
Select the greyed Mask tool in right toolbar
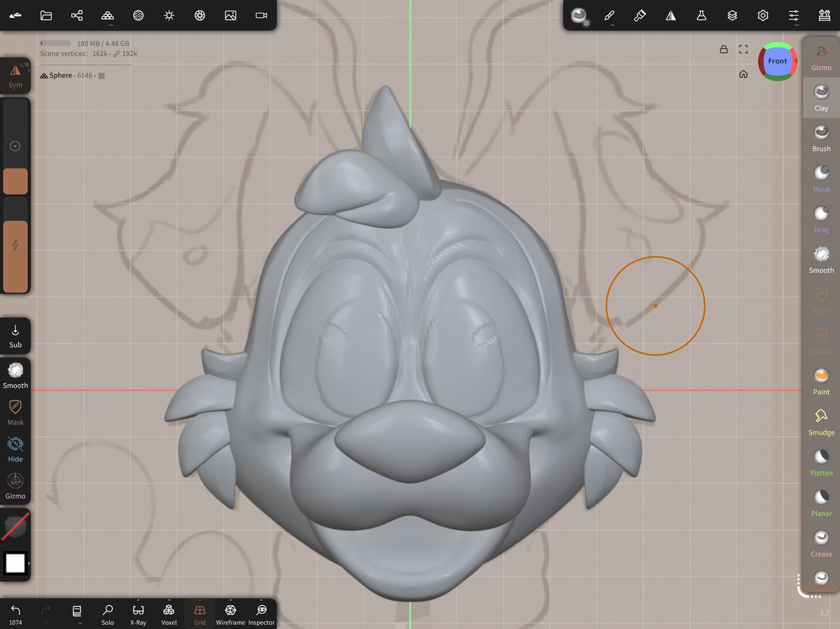(x=821, y=299)
